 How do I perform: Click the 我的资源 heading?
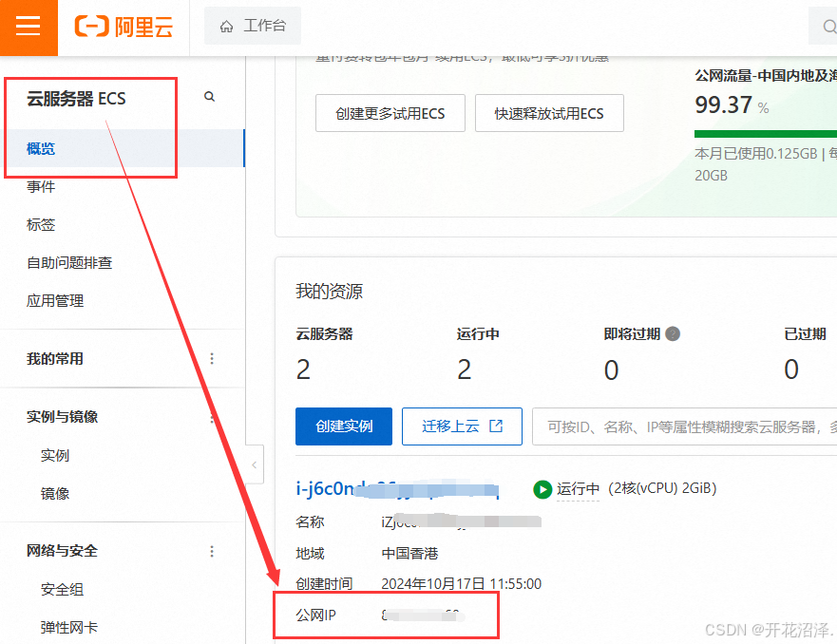click(330, 292)
